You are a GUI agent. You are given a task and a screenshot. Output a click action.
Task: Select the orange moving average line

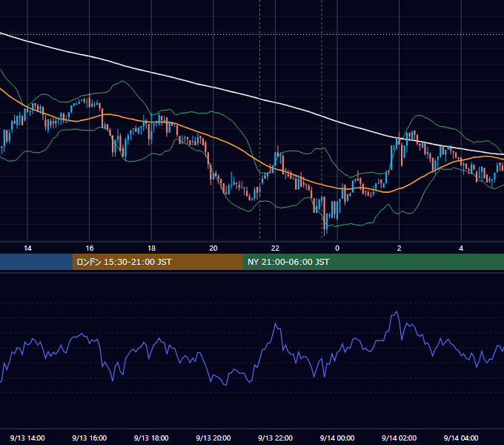click(x=241, y=150)
